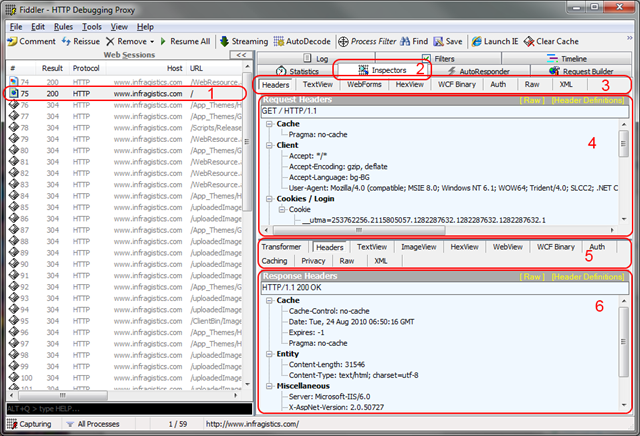
Task: Collapse the request Client node
Action: [x=269, y=145]
